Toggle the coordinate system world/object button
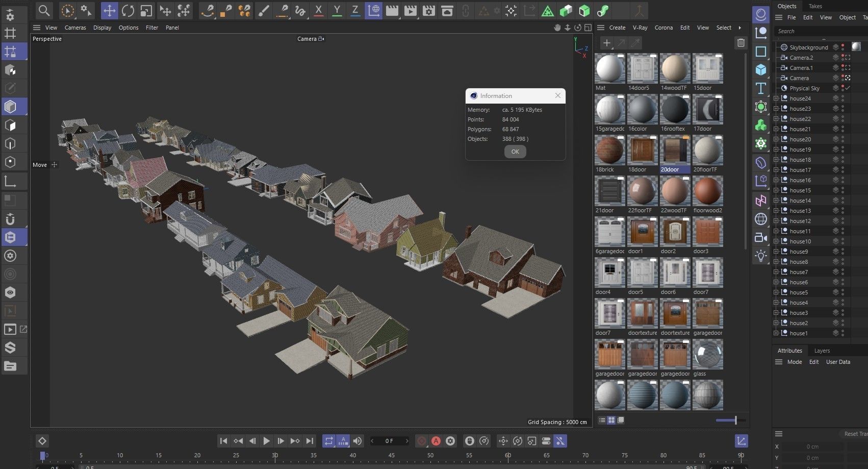The width and height of the screenshot is (868, 469). [x=373, y=10]
